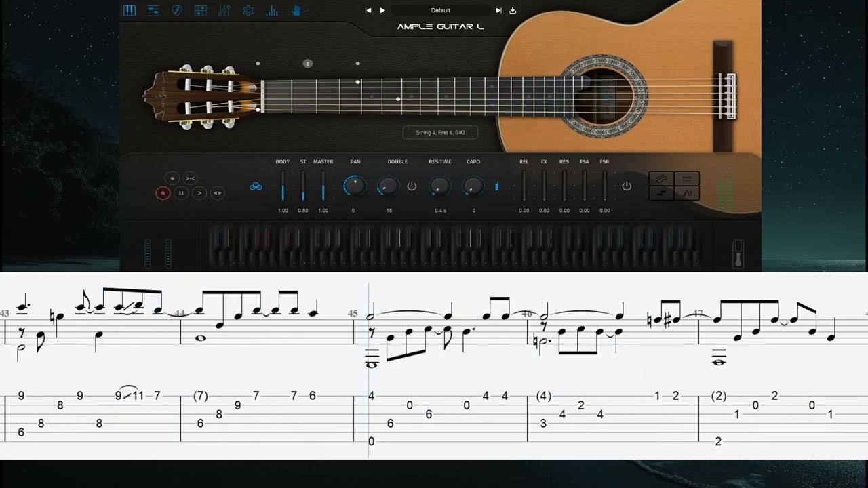Click the fretboard dot on upper string

(358, 82)
